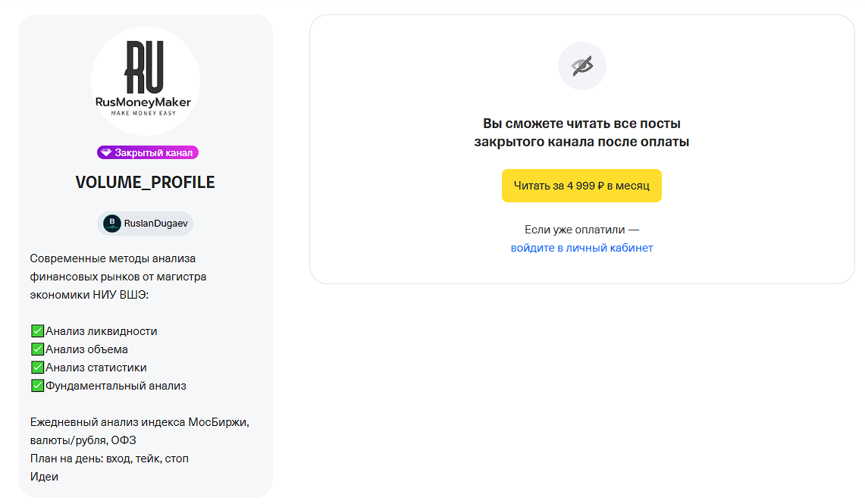Click the crossed-out eye icon
This screenshot has width=865, height=504.
coord(582,66)
